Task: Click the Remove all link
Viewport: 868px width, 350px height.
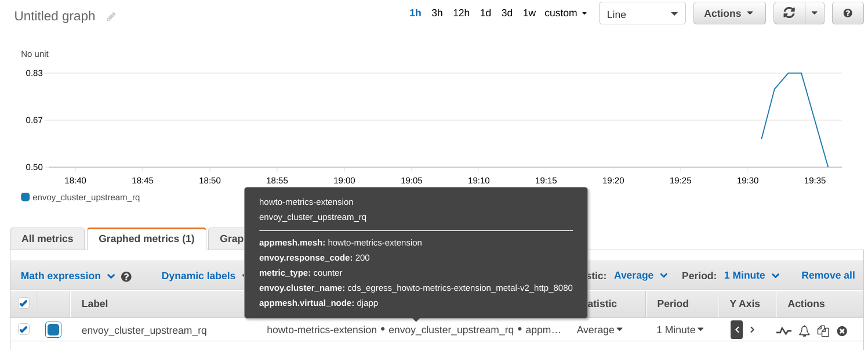Action: pyautogui.click(x=828, y=275)
